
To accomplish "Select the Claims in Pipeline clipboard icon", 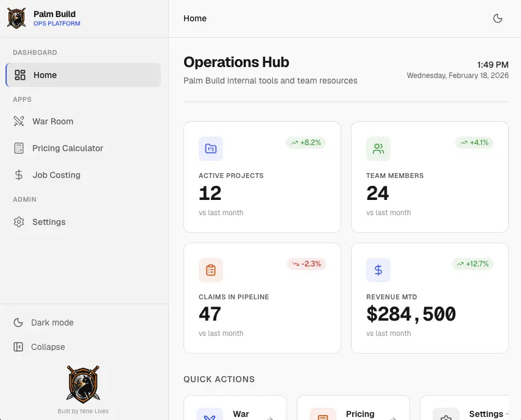I will (x=210, y=269).
